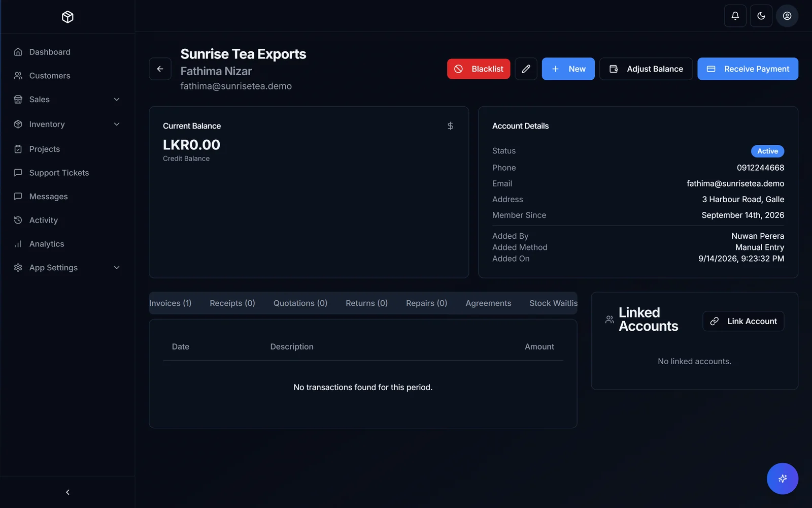Toggle dark mode moon icon

[761, 16]
